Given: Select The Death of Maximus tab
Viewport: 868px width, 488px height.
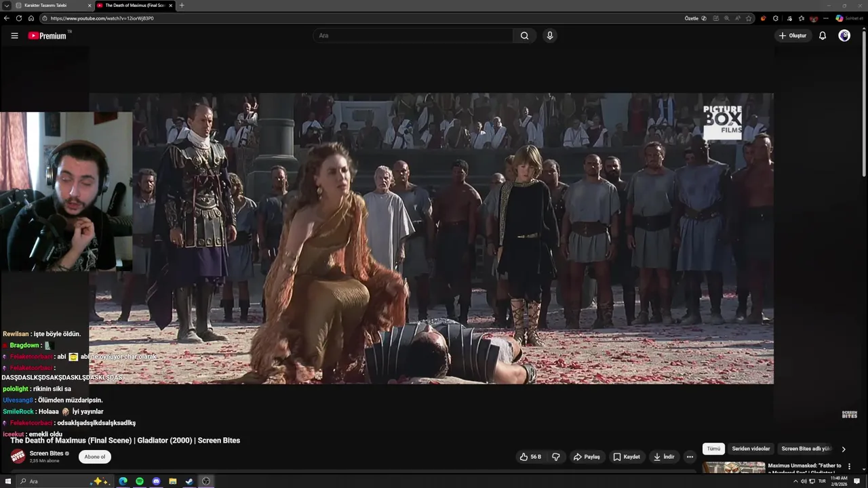Looking at the screenshot, I should 134,5.
